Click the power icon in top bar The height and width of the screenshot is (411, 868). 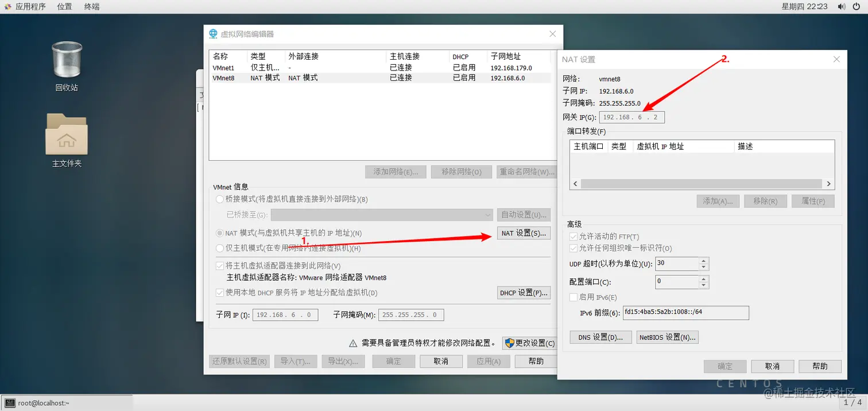pyautogui.click(x=858, y=6)
